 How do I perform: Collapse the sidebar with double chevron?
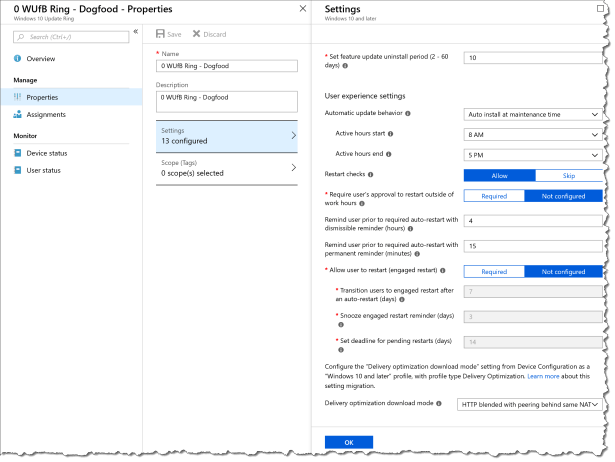[136, 32]
